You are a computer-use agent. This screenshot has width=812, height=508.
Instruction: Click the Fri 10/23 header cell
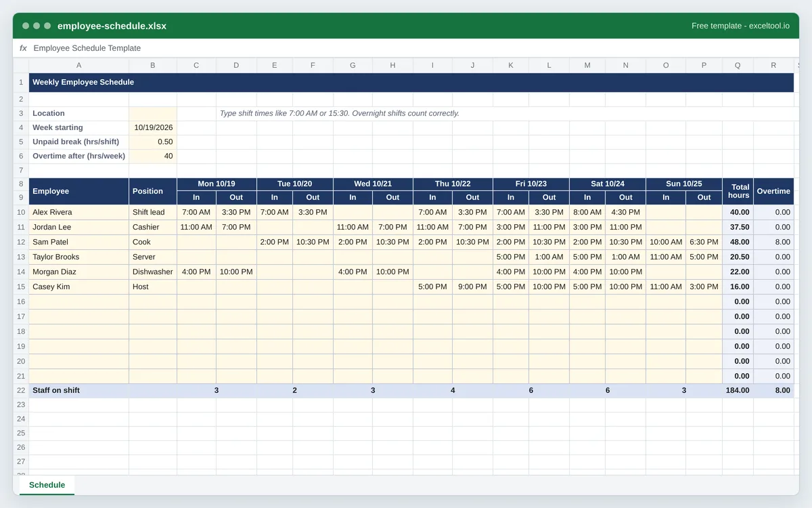click(x=531, y=184)
